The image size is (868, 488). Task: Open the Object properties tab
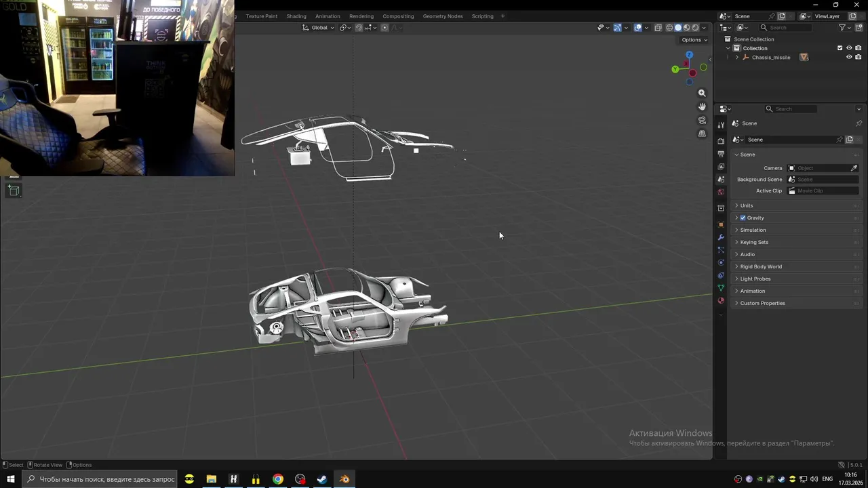(721, 224)
